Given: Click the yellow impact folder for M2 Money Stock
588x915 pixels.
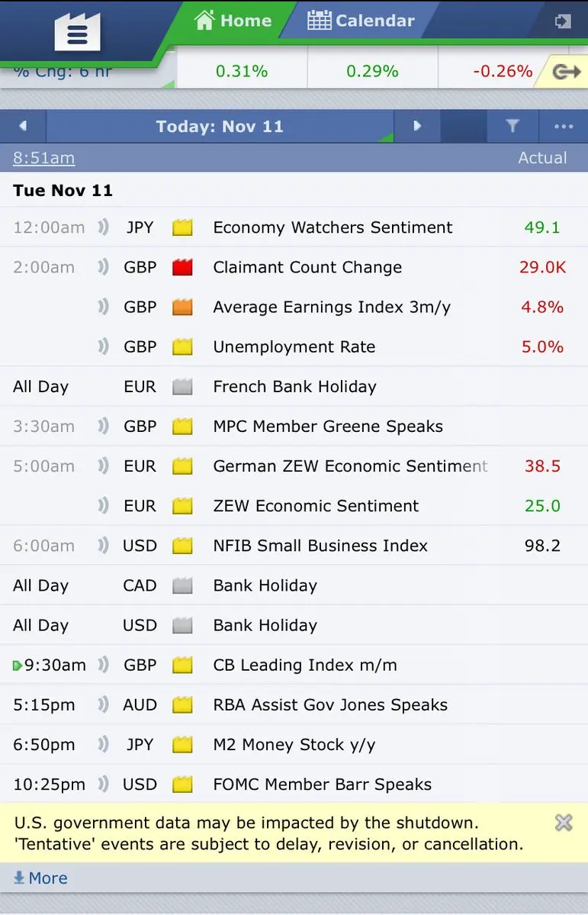Looking at the screenshot, I should pyautogui.click(x=182, y=745).
